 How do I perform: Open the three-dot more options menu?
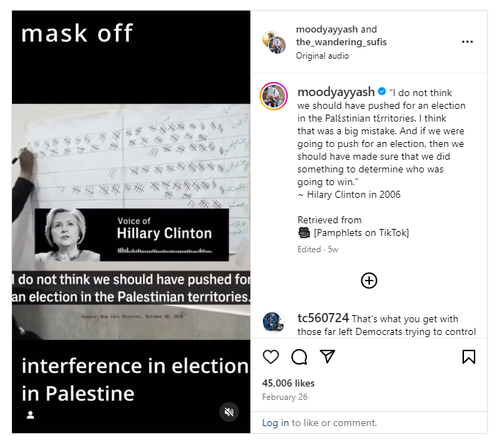(x=467, y=42)
